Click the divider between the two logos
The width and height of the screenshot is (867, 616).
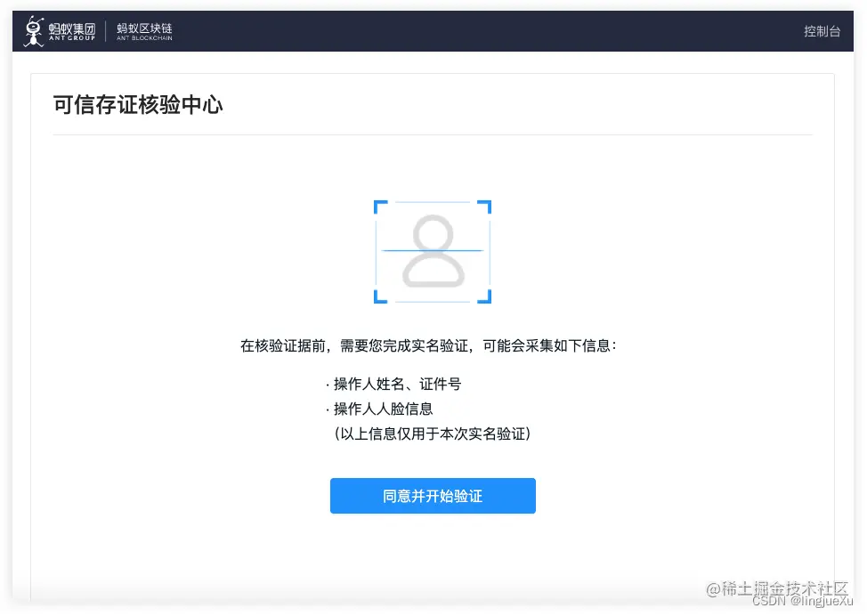(103, 30)
